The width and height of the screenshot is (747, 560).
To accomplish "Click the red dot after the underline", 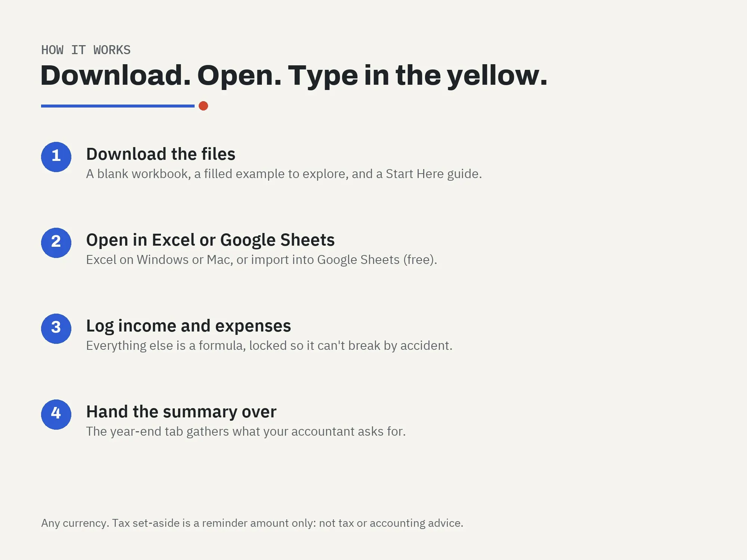I will point(203,106).
